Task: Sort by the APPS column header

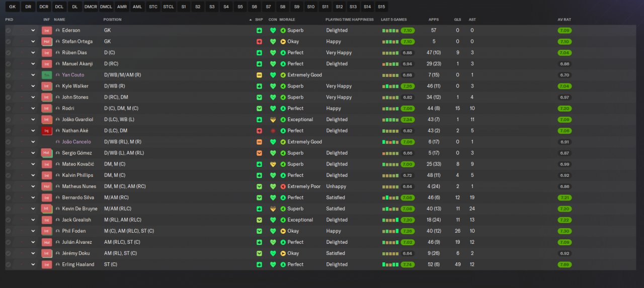Action: click(434, 20)
